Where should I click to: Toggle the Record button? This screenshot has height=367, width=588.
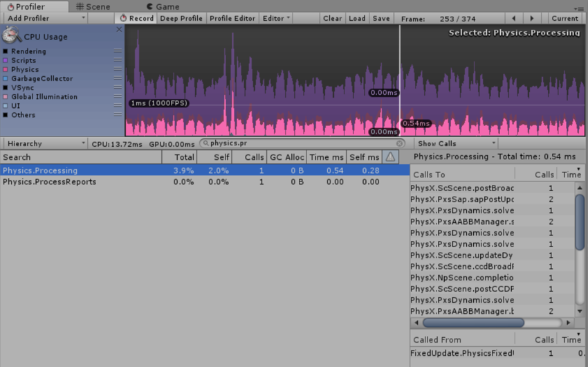click(136, 19)
